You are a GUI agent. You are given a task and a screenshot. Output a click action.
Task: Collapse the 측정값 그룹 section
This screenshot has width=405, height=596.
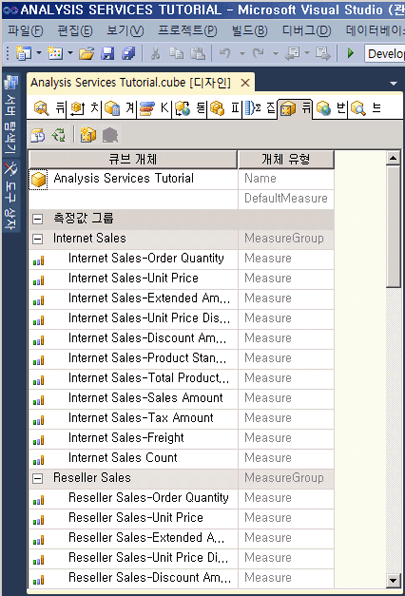38,219
